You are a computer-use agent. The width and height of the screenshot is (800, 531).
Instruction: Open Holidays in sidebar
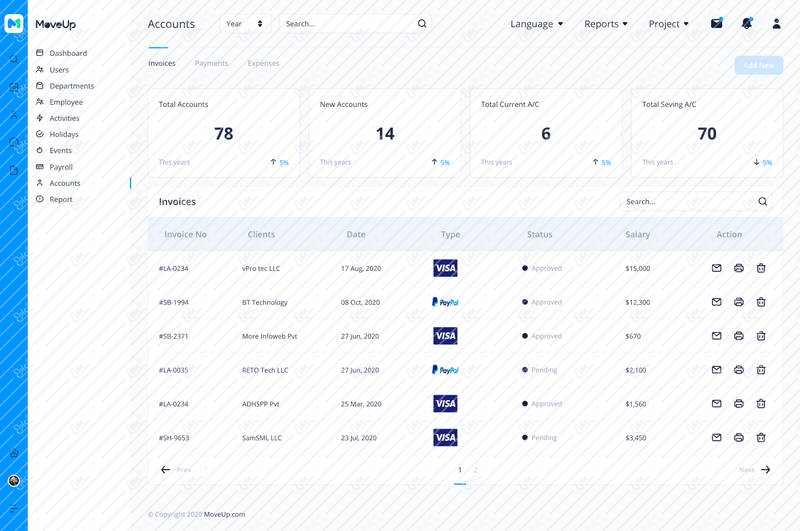click(57, 134)
